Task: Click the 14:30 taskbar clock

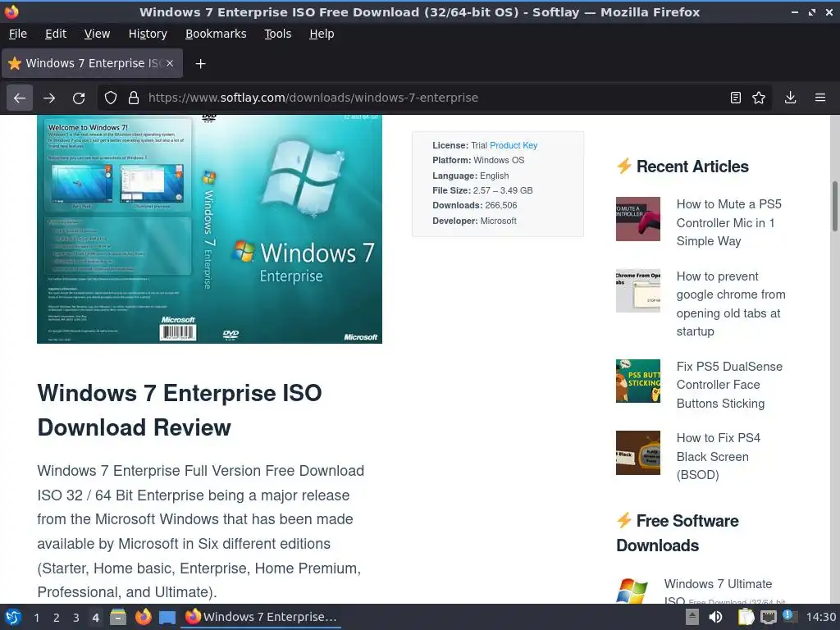Action: point(820,617)
